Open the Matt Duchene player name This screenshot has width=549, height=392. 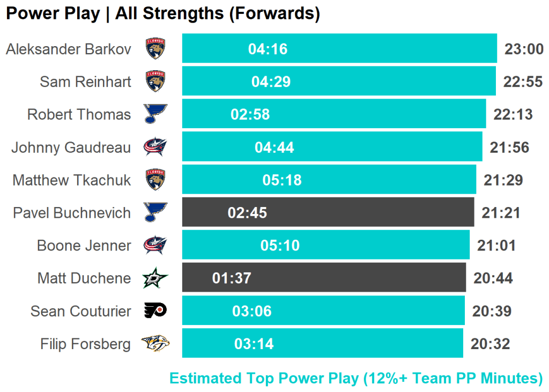point(84,278)
